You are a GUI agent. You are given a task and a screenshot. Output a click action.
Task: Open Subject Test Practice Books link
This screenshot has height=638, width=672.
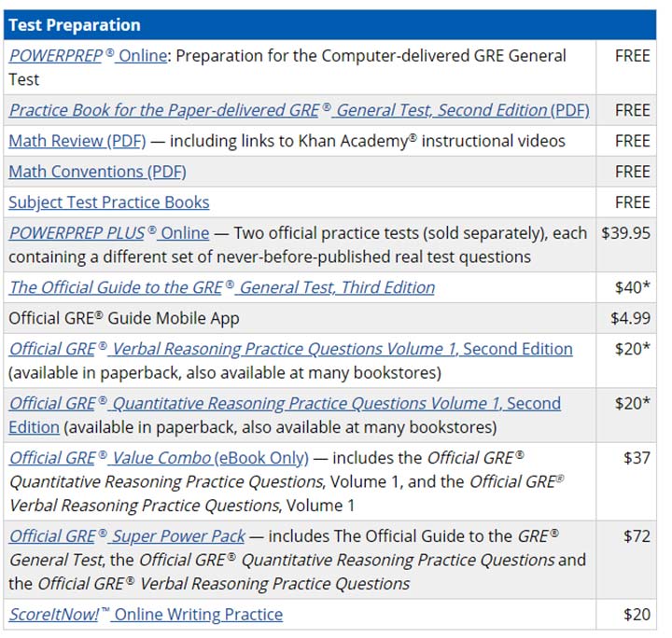[109, 202]
